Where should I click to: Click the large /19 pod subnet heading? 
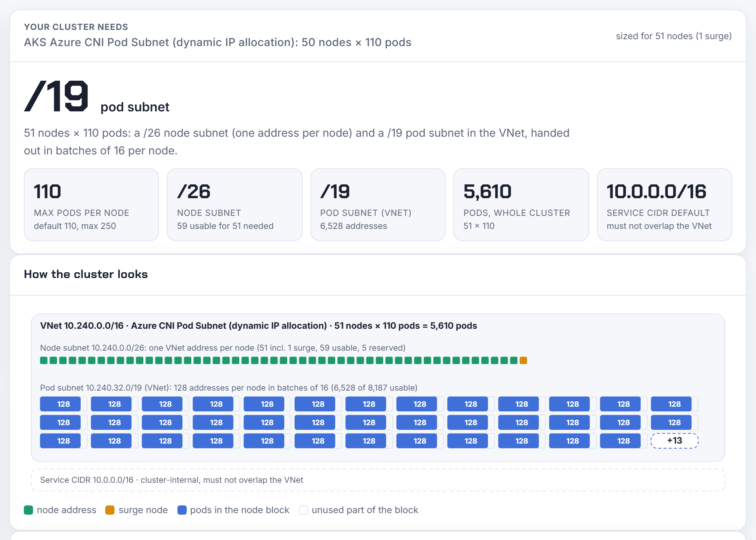(x=96, y=96)
